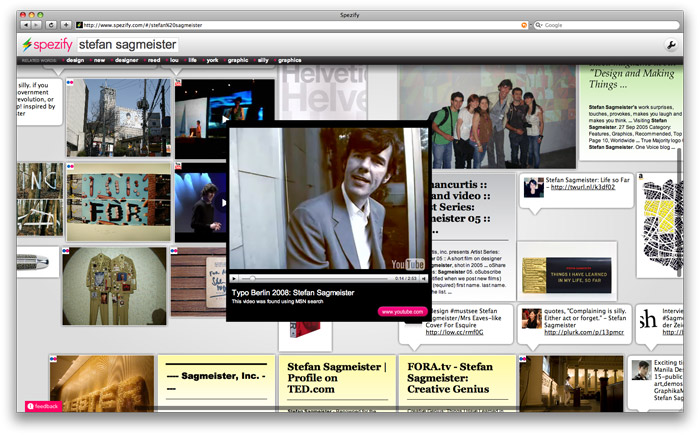The image size is (700, 435).
Task: Open 'Stefan Sagmeister | Profile on TED.com' card
Action: click(338, 383)
